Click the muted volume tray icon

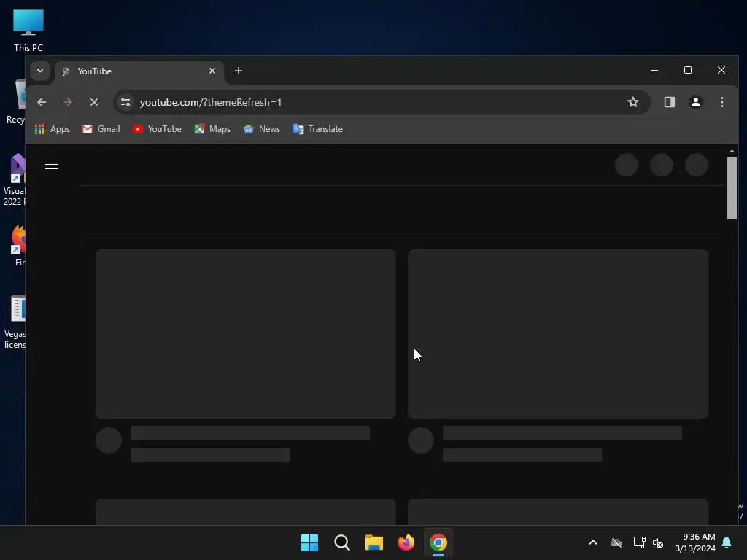659,542
